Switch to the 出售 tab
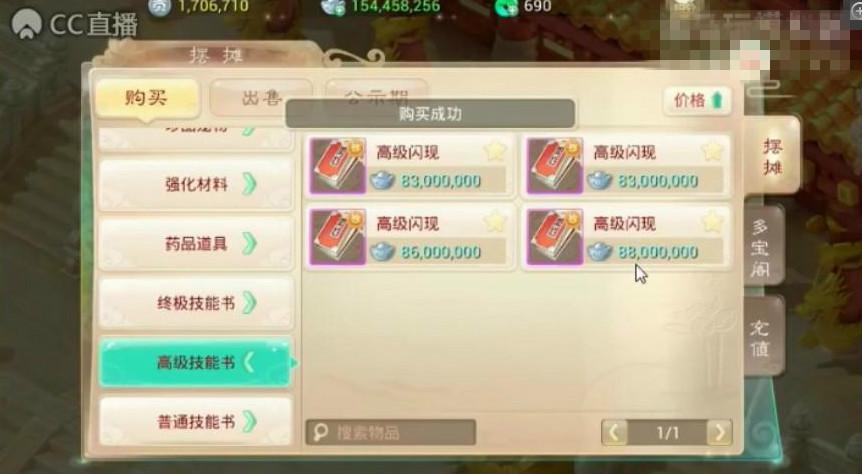 click(x=262, y=98)
